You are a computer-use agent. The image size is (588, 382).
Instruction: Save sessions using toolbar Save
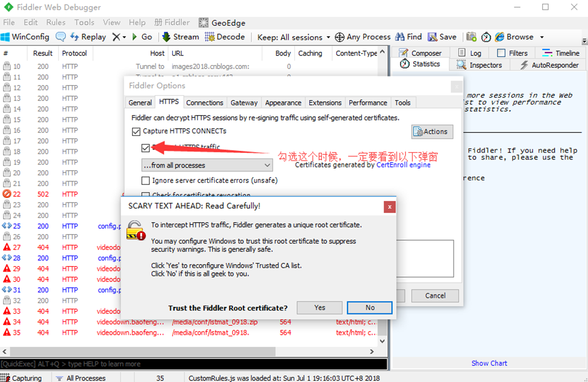442,36
